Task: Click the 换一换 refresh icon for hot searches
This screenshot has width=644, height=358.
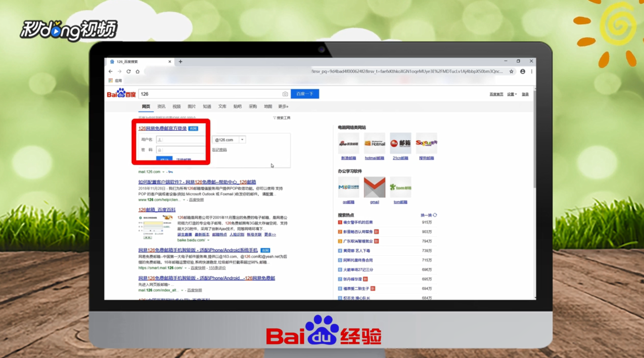Action: click(435, 215)
